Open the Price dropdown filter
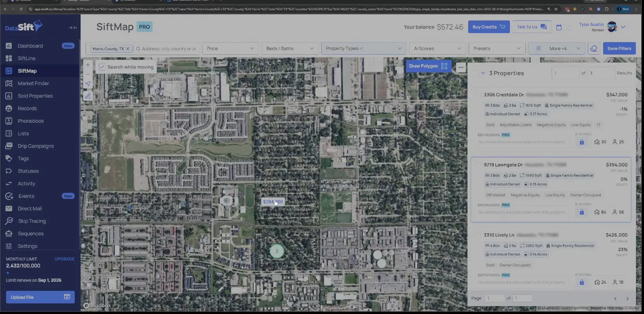Image resolution: width=644 pixels, height=314 pixels. click(230, 48)
